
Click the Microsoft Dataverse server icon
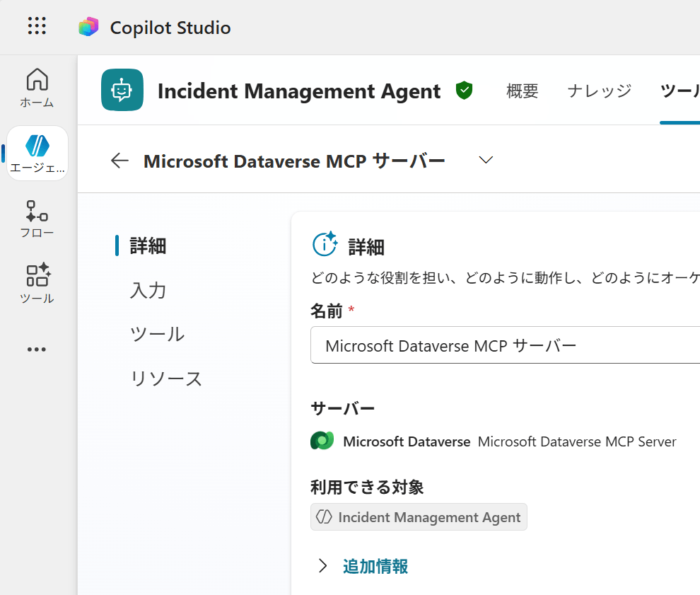(x=322, y=441)
